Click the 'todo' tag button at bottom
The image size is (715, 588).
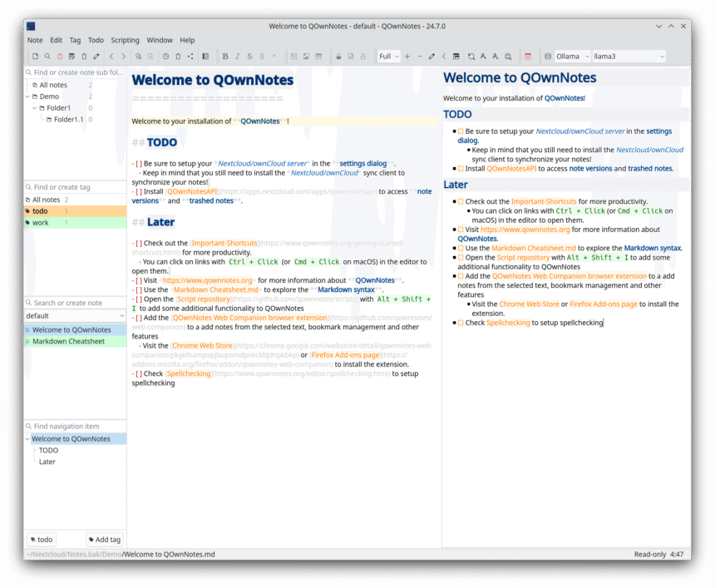pyautogui.click(x=42, y=540)
